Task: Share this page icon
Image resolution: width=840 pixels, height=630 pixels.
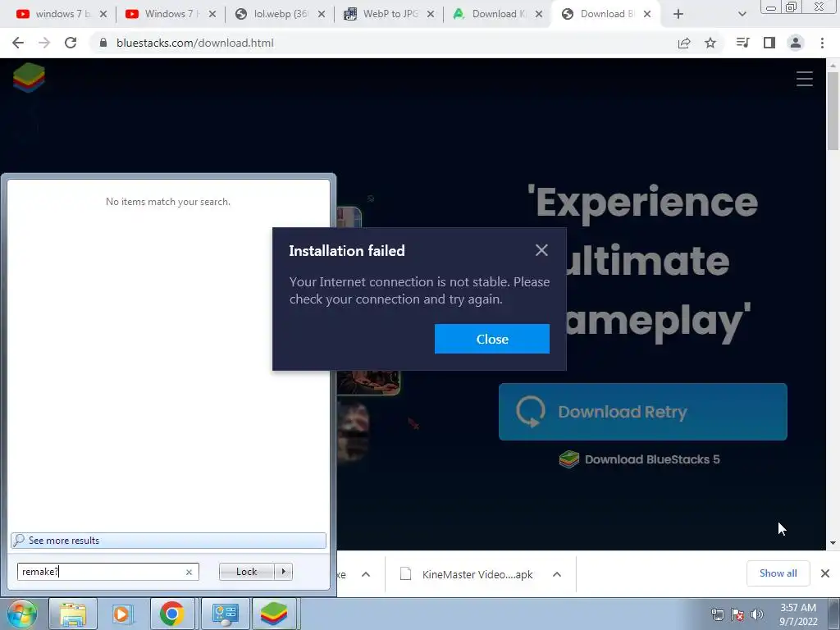Action: click(x=684, y=43)
